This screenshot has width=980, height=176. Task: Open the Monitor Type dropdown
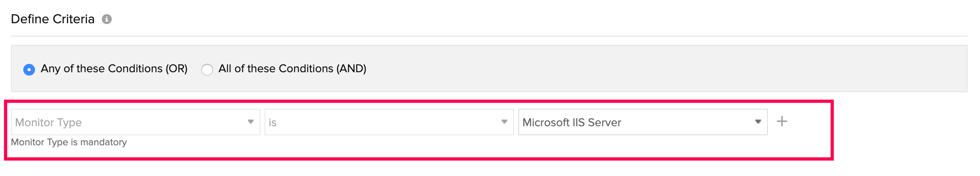click(x=135, y=122)
